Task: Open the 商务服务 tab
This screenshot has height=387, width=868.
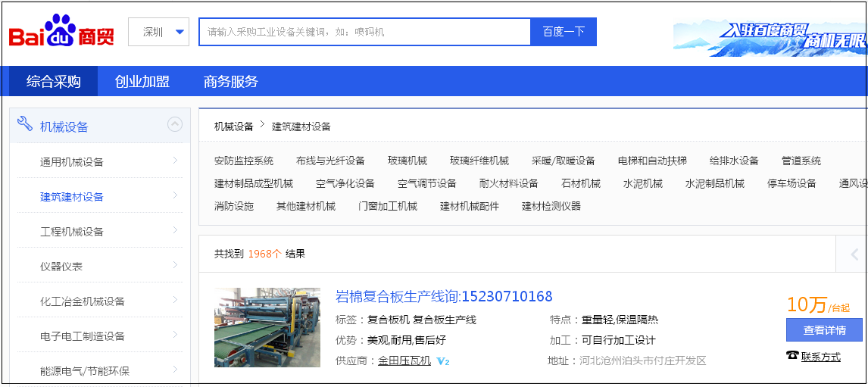Action: tap(230, 82)
